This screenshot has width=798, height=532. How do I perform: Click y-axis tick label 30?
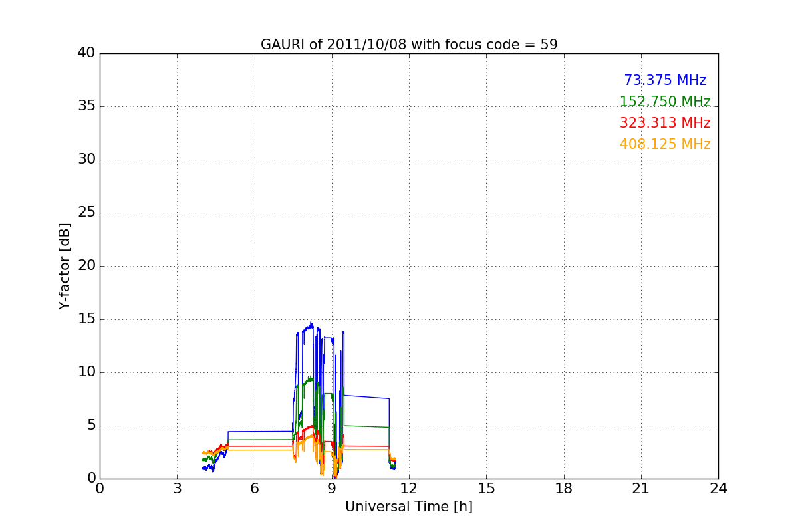[86, 160]
